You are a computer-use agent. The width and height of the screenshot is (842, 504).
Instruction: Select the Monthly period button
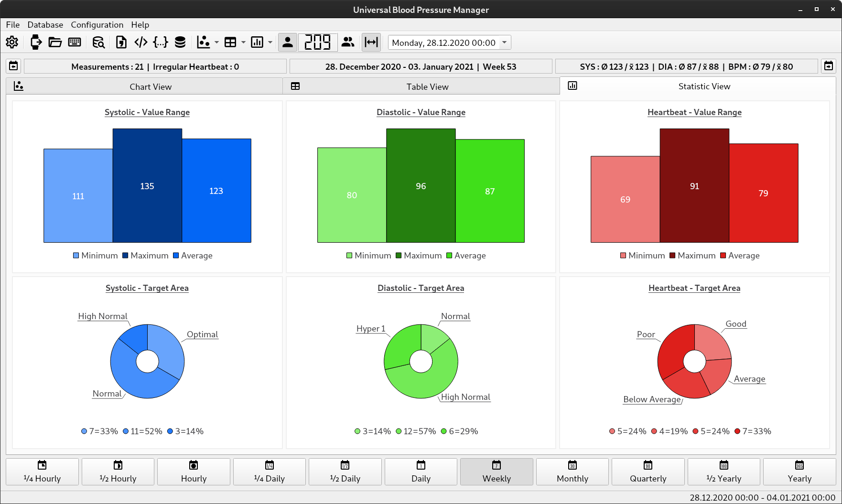[x=572, y=472]
